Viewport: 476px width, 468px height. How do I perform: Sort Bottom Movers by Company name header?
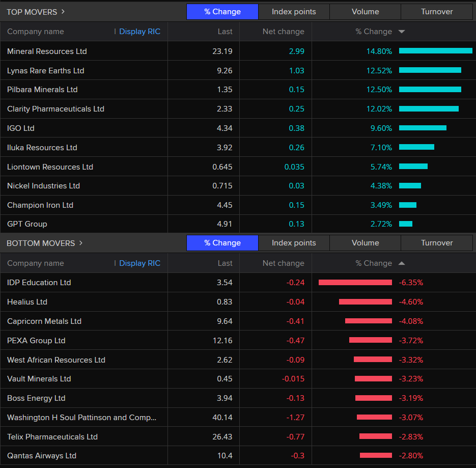(x=36, y=263)
